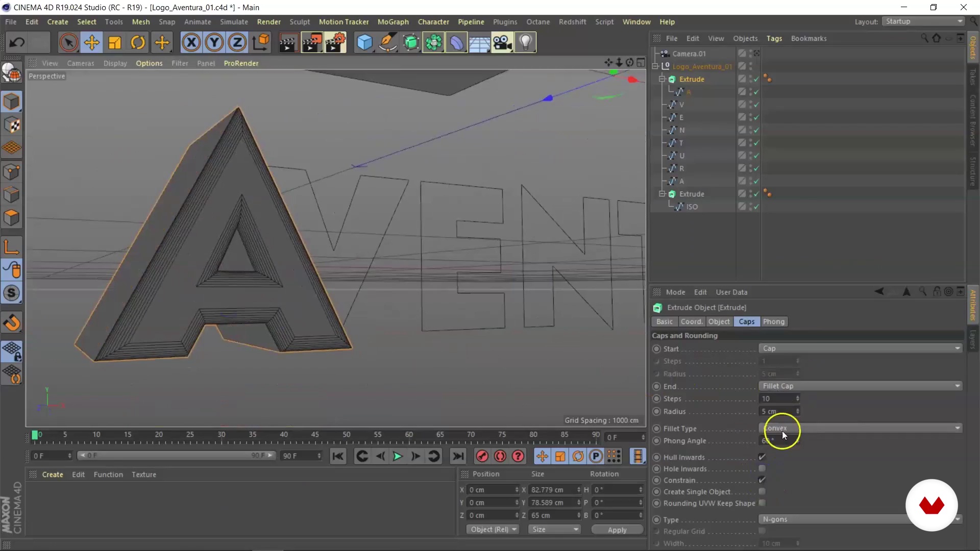Open the MoGraph menu
980x551 pixels.
click(x=393, y=22)
